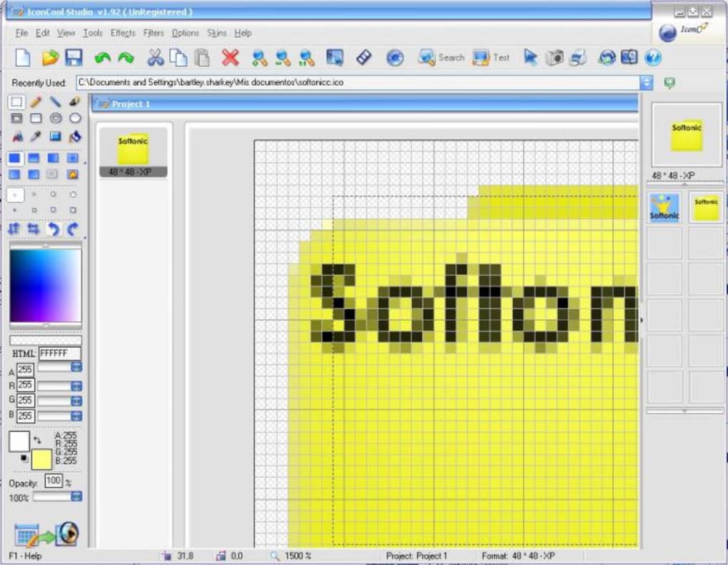Open the Recently Used file path dropdown
Viewport: 728px width, 565px height.
tap(647, 82)
